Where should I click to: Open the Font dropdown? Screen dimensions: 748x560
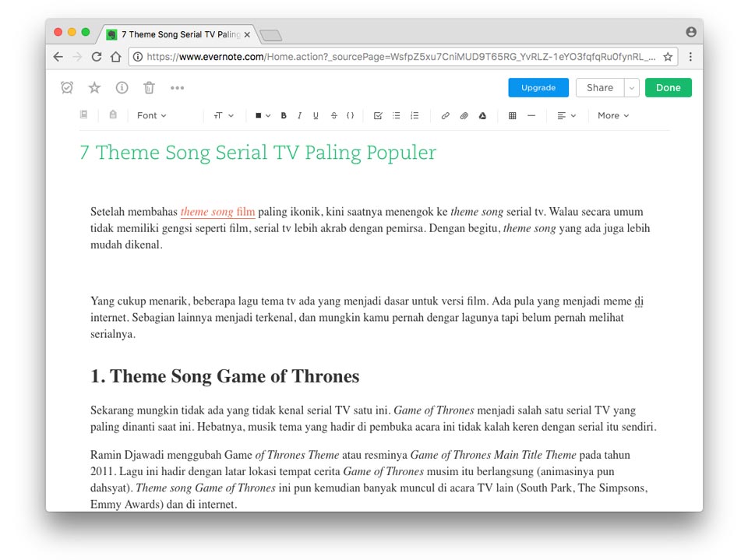[x=151, y=115]
